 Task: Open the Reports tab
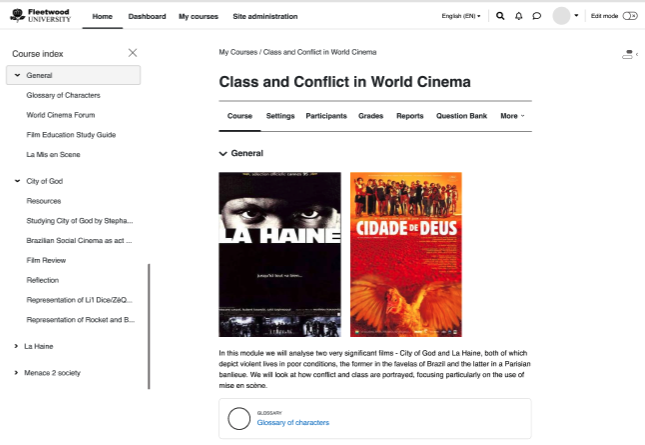click(x=410, y=116)
